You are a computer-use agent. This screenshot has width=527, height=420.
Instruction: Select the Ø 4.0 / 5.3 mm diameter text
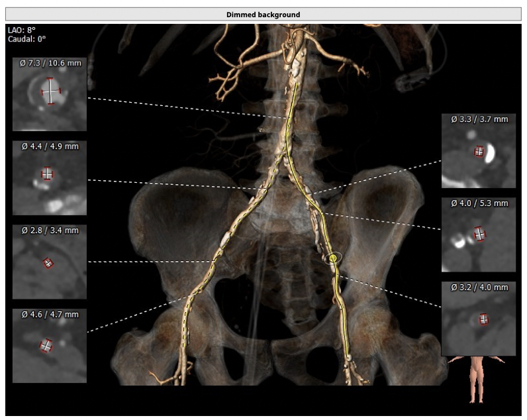tap(479, 203)
